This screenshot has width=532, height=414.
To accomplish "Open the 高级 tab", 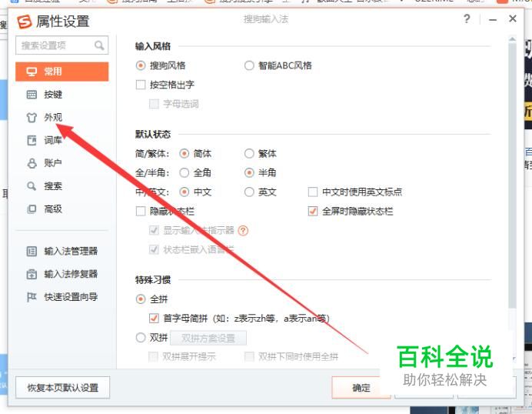I will click(62, 209).
